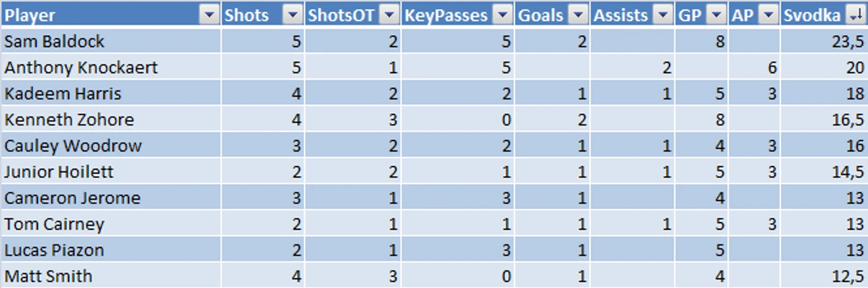Open the KeyPasses filter dropdown
Screen dimensions: 868x288
503,15
